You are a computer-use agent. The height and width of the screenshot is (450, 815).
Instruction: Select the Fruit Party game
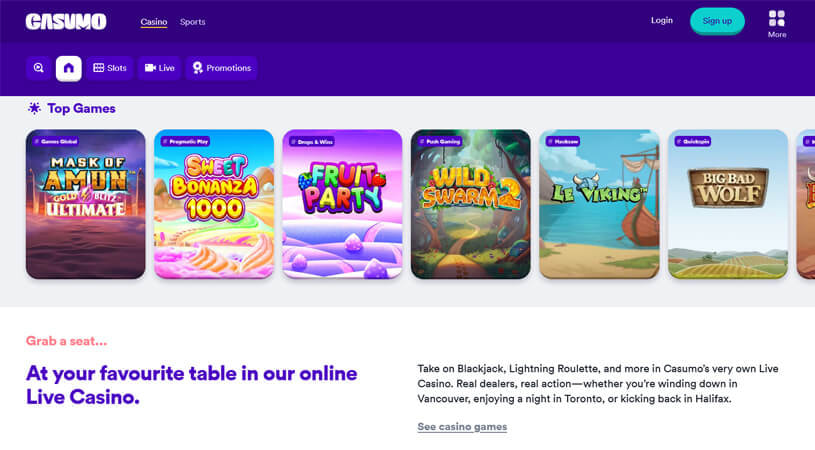click(342, 204)
